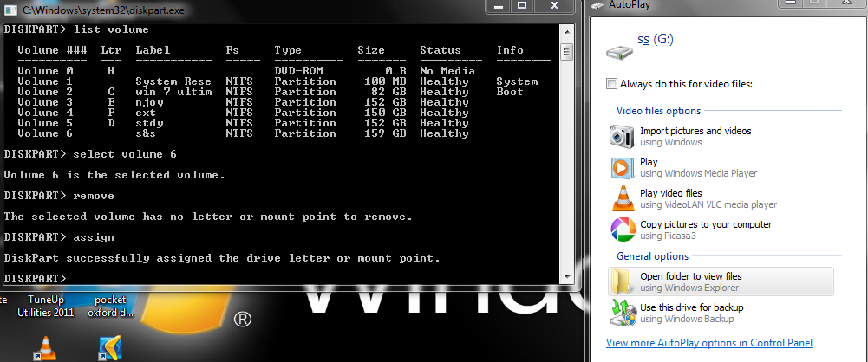Click the 'Video files options' section heading
868x362 pixels.
(x=658, y=111)
